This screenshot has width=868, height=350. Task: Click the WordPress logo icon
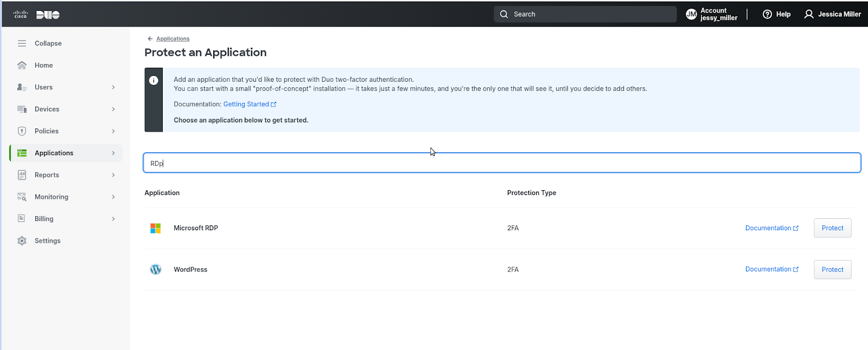pos(156,269)
